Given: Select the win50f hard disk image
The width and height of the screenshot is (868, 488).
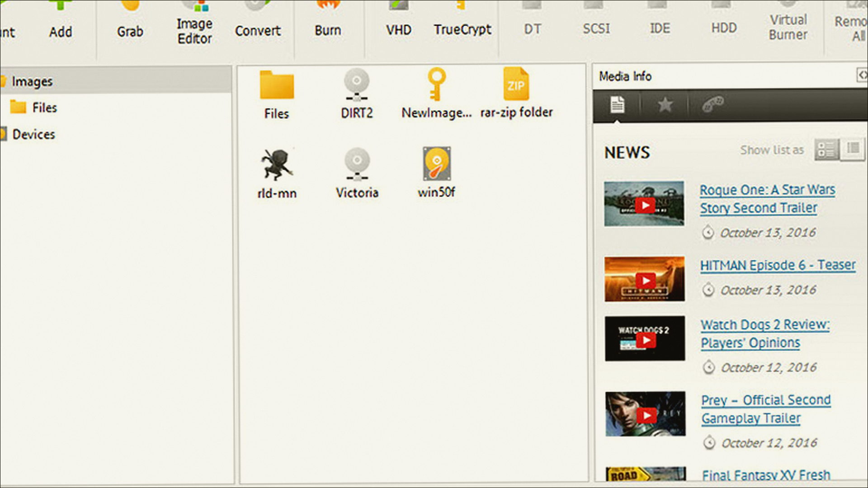Looking at the screenshot, I should 436,173.
